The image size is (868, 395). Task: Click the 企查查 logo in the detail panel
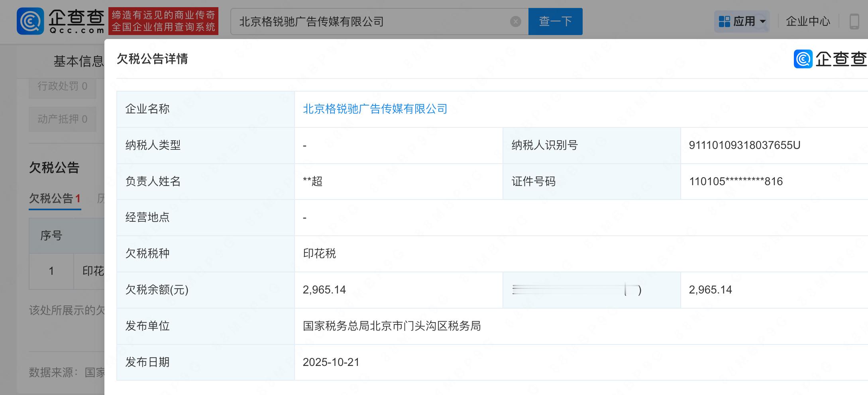tap(830, 59)
